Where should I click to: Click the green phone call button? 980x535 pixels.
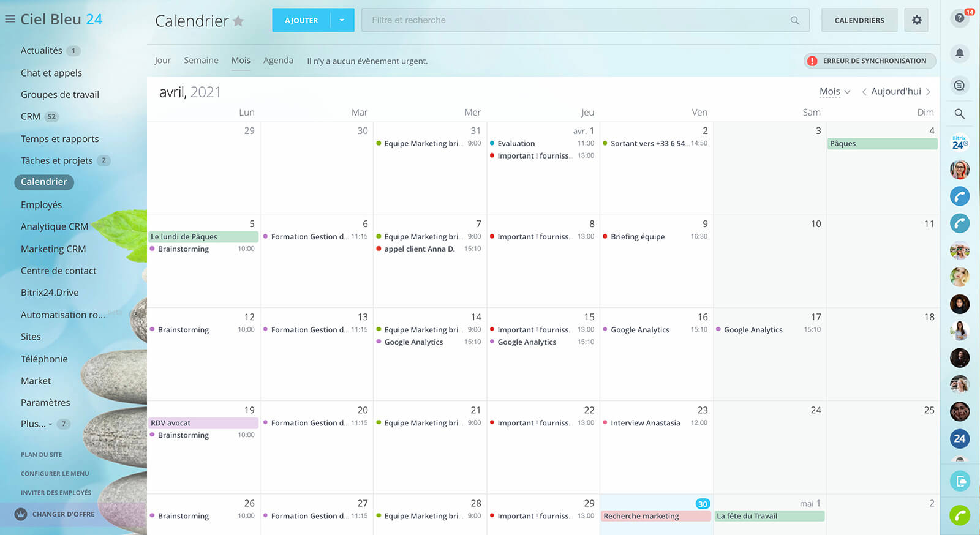click(x=959, y=515)
